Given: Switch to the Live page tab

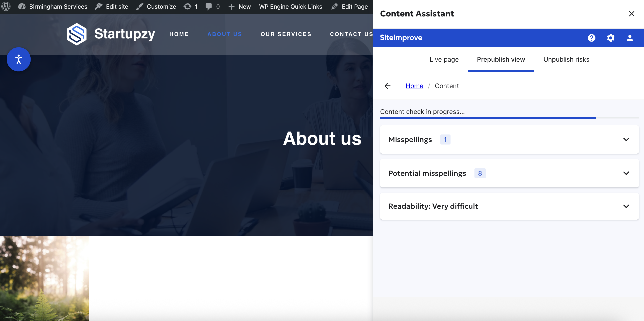Looking at the screenshot, I should coord(444,59).
